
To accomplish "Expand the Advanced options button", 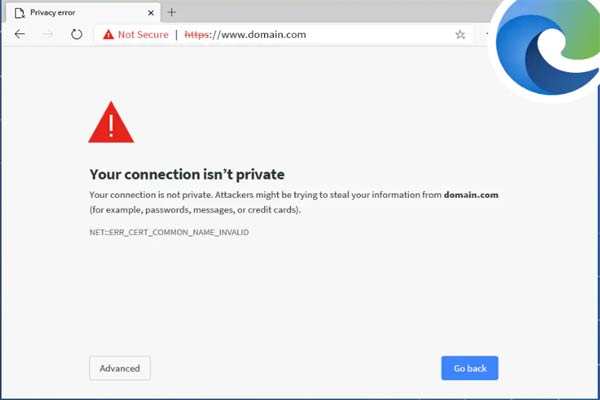I will (x=120, y=368).
